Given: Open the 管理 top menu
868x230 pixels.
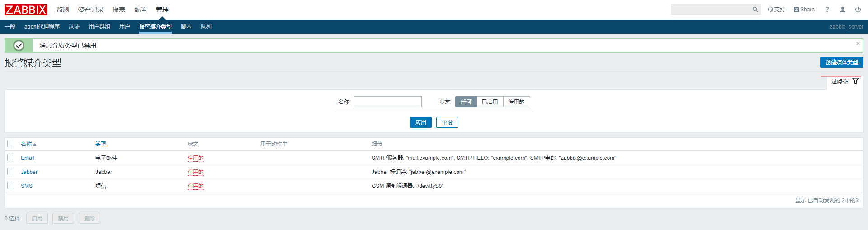Looking at the screenshot, I should (x=162, y=10).
